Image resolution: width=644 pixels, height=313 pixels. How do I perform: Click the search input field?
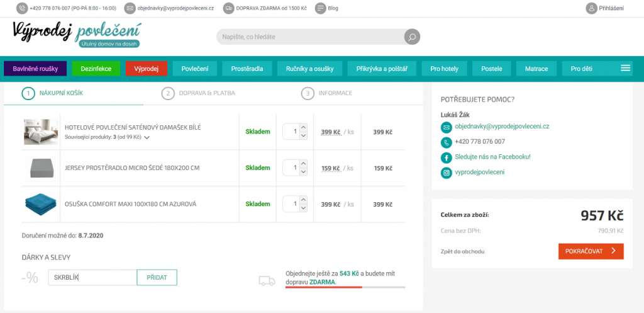tap(312, 37)
